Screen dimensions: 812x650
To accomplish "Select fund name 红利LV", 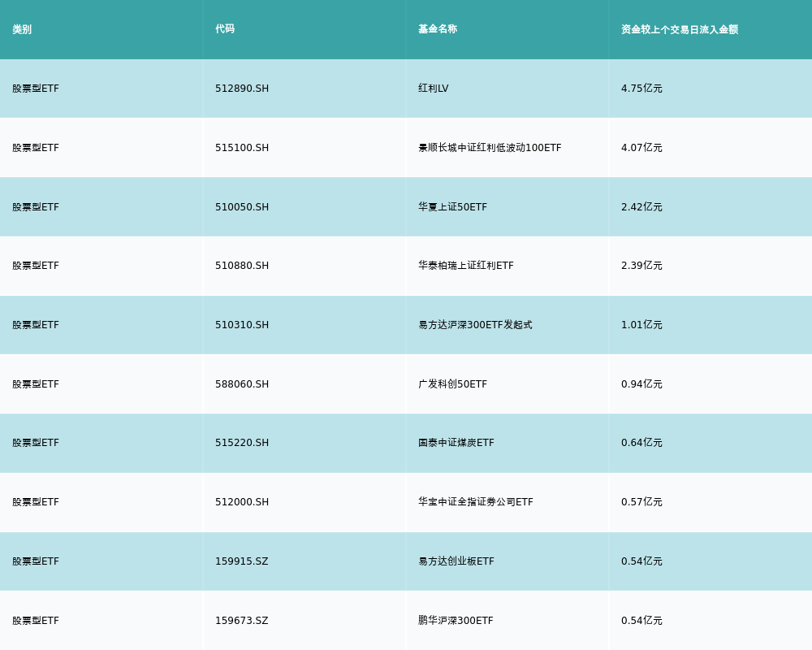I will [x=434, y=89].
